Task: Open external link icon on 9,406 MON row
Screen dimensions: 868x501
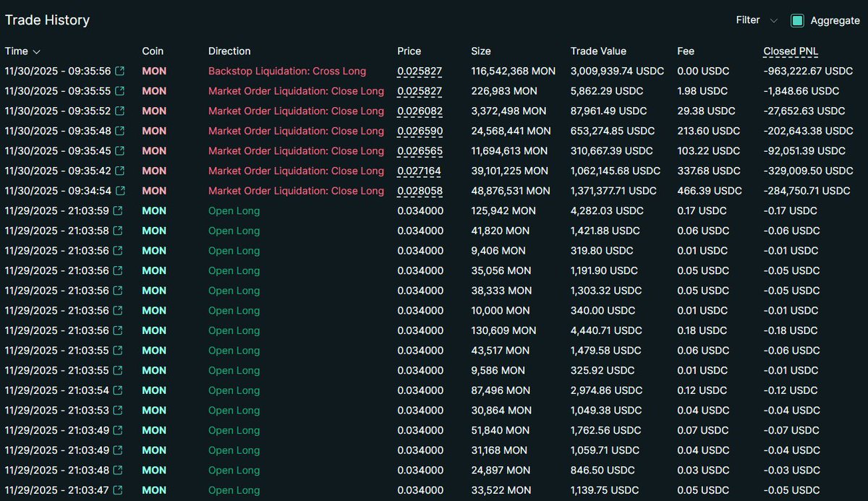Action: pyautogui.click(x=118, y=250)
